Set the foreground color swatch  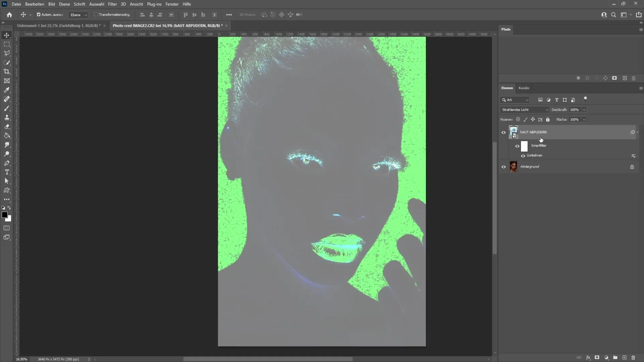point(4,215)
